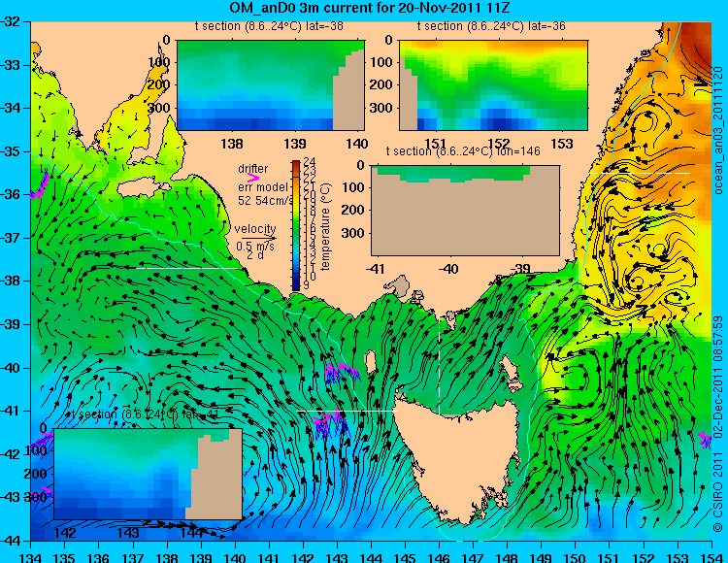
Task: Click the black velocity scale arrow in legend
Action: tap(258, 239)
